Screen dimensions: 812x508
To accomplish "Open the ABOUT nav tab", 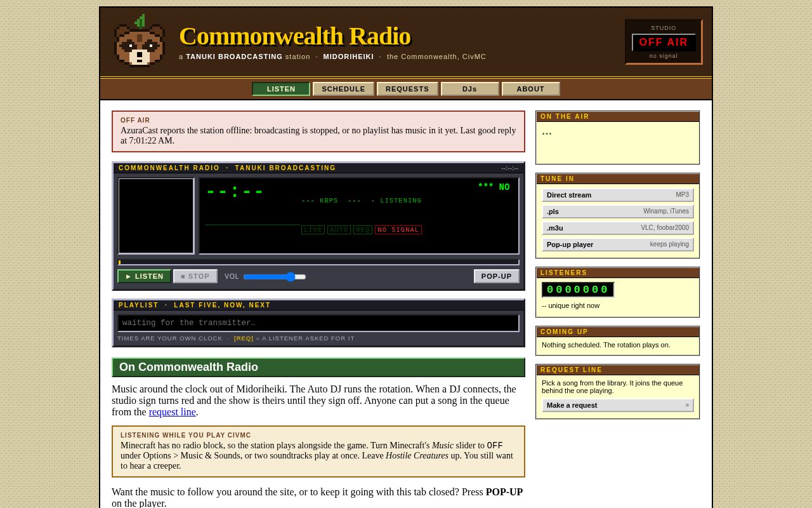I will (x=530, y=89).
